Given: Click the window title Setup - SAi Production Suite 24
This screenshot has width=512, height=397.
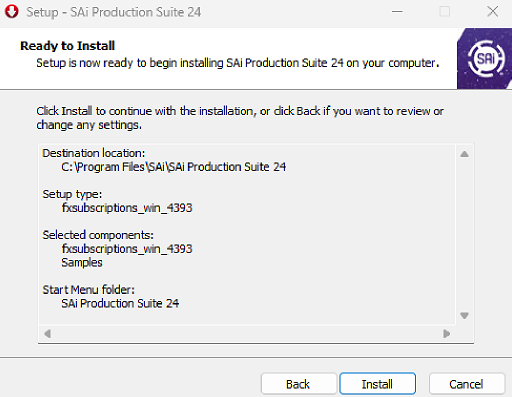Looking at the screenshot, I should point(114,12).
